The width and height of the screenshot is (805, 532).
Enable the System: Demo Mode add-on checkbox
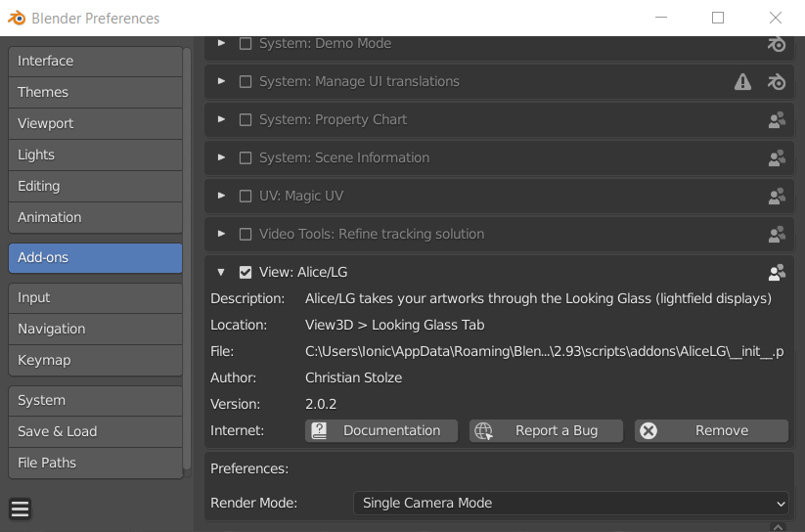(x=246, y=44)
